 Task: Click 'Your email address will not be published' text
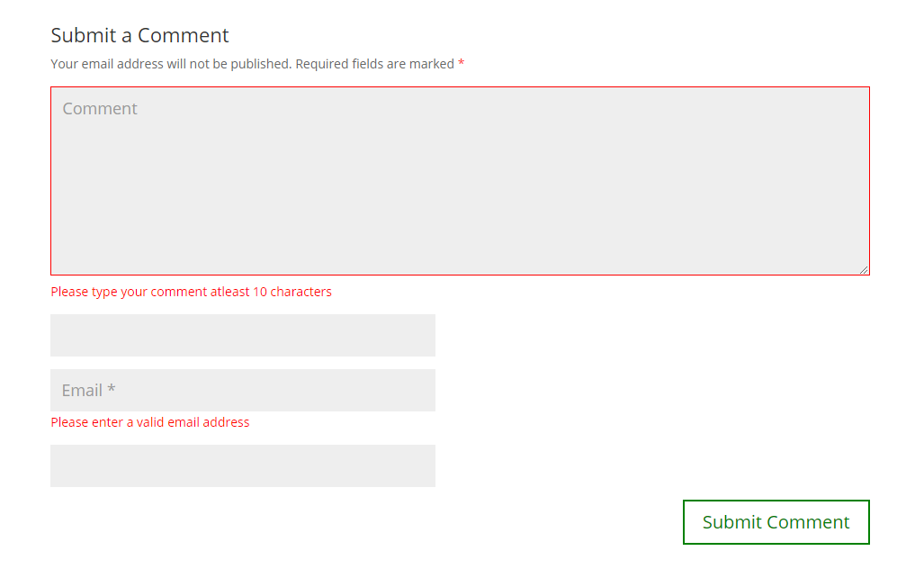tap(171, 64)
